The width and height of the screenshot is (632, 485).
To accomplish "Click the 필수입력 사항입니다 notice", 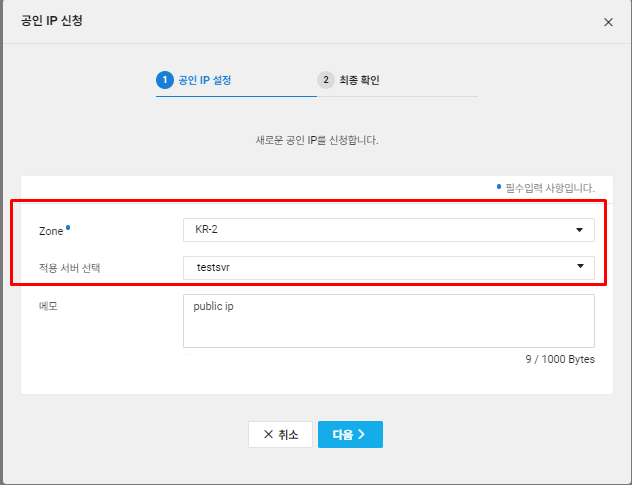I will point(550,188).
